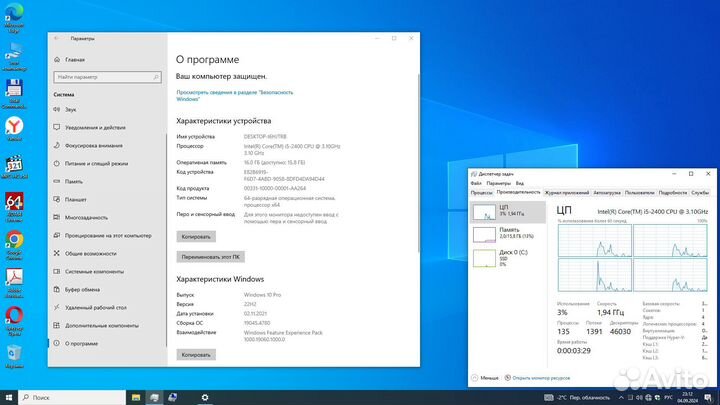Click the Windows Start button

(x=9, y=397)
